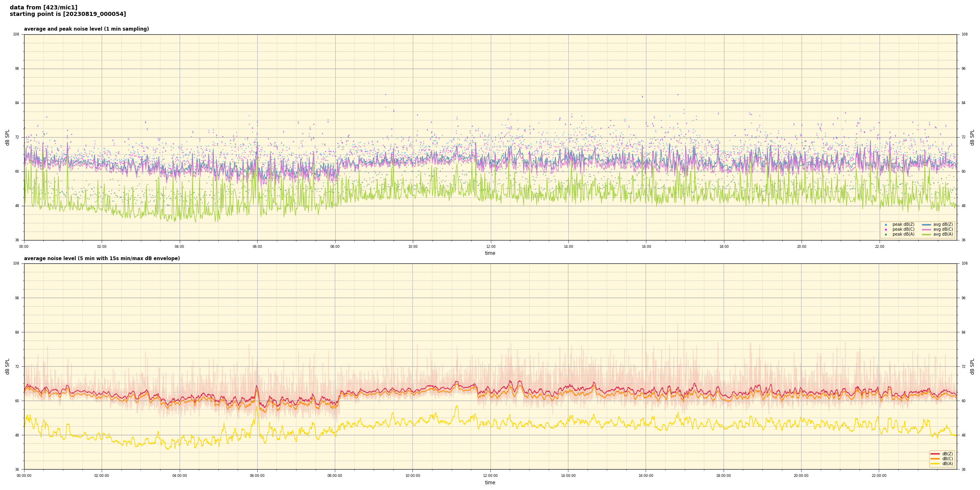Click the 22:00 tick on top chart axis
The height and width of the screenshot is (490, 980).
point(879,247)
